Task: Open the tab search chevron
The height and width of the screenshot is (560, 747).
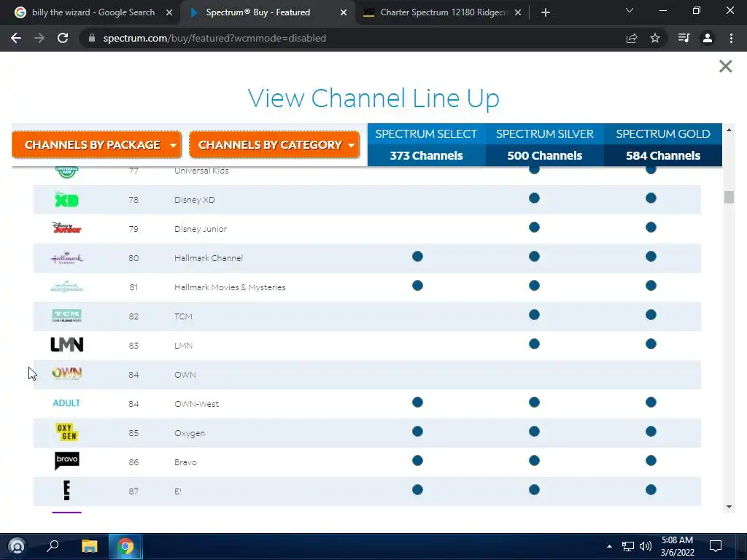Action: tap(630, 10)
